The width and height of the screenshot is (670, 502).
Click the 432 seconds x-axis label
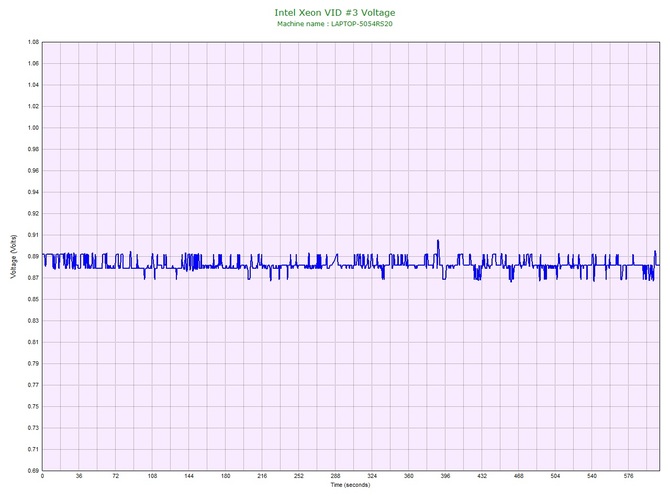482,476
